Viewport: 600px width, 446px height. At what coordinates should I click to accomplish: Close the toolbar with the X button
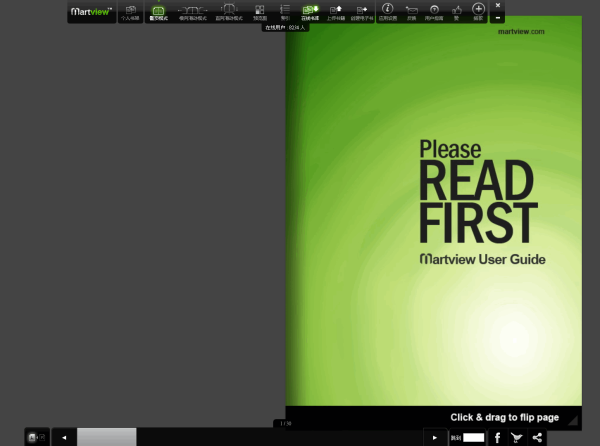(498, 5)
